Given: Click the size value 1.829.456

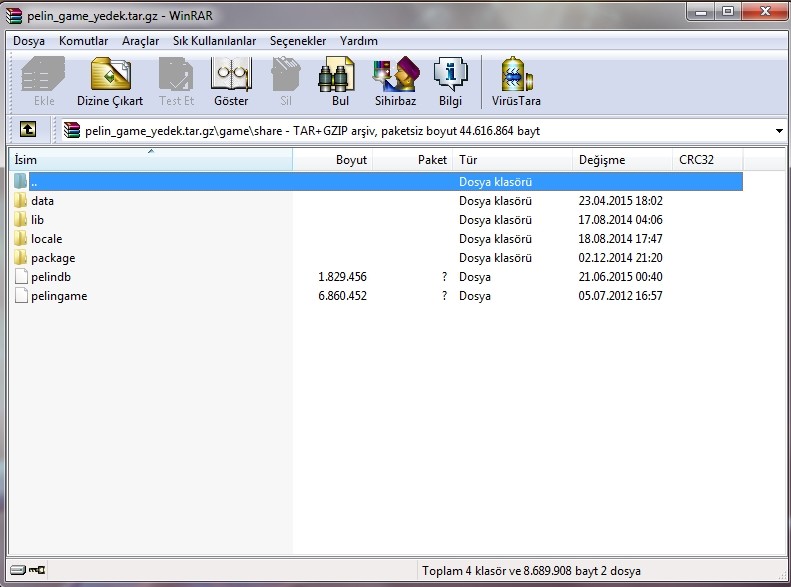Looking at the screenshot, I should coord(343,277).
